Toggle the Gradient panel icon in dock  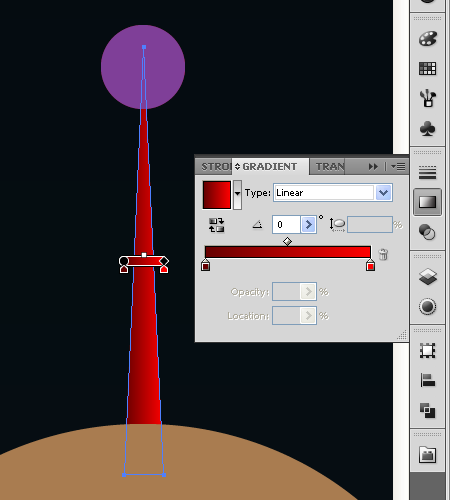pos(427,202)
